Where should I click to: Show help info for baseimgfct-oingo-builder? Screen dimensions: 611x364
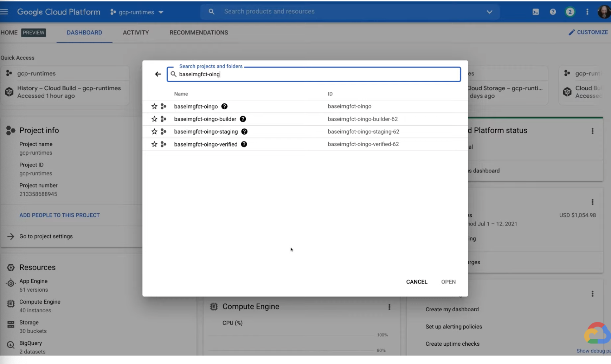pyautogui.click(x=243, y=119)
